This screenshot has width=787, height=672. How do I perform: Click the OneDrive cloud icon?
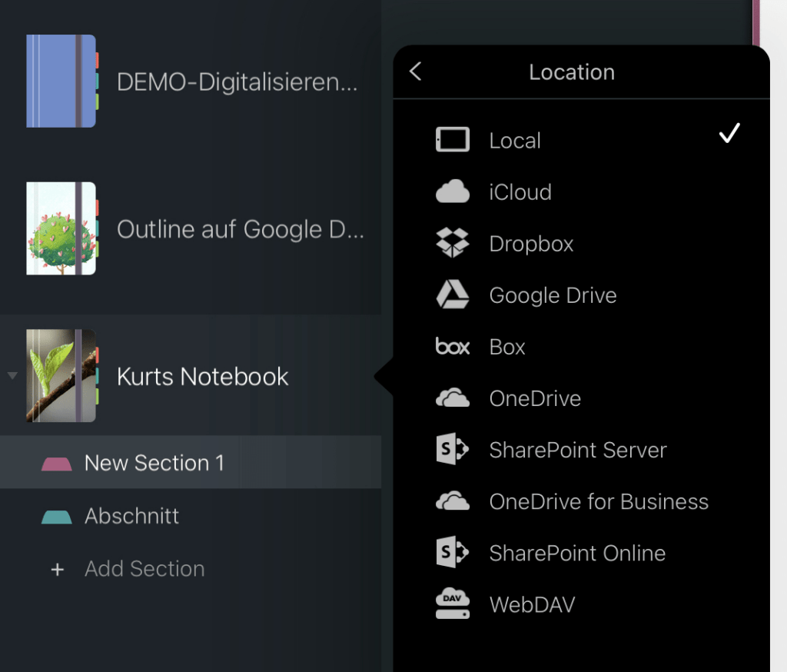pyautogui.click(x=452, y=398)
